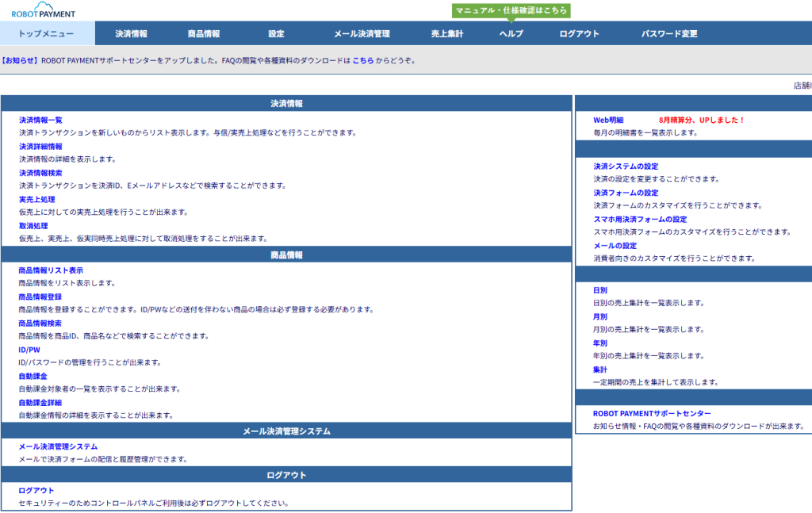Click the Web明細 link
Screen dimensions: 812x513
608,121
